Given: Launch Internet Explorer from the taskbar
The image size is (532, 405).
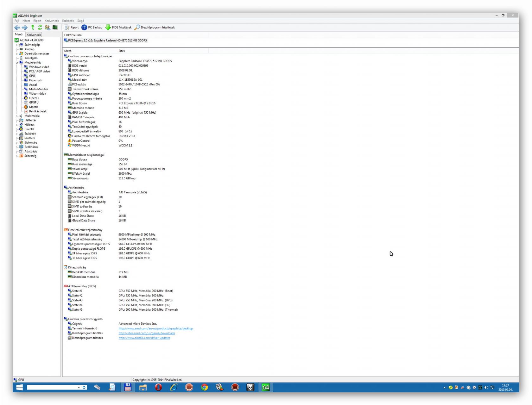Looking at the screenshot, I should coord(174,387).
